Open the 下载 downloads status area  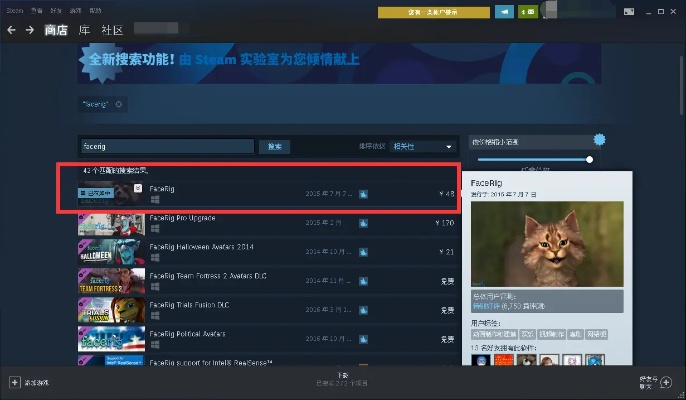point(342,379)
